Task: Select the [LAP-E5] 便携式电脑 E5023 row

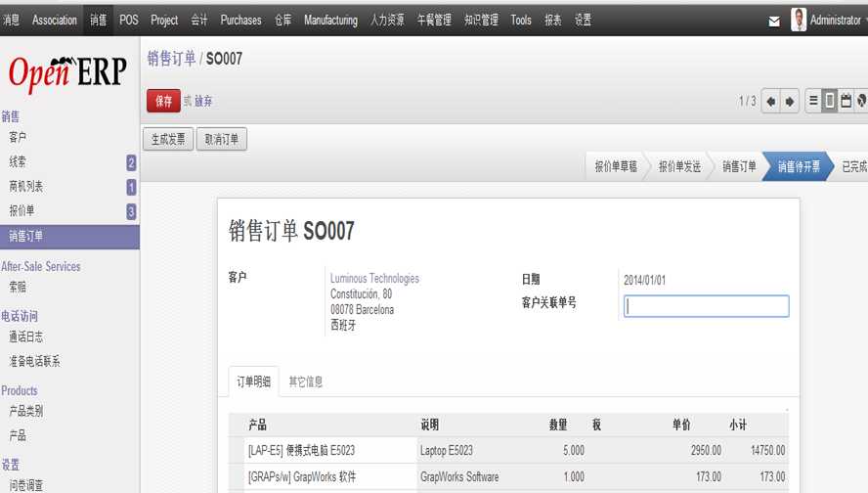Action: click(508, 450)
